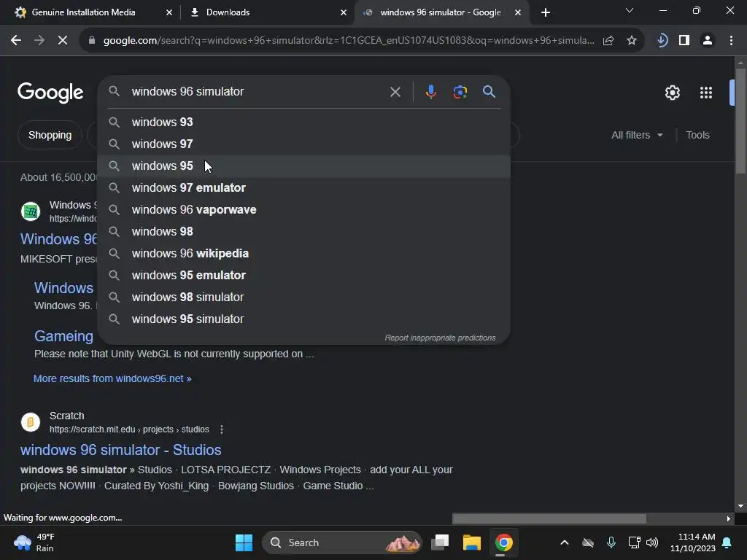Image resolution: width=747 pixels, height=560 pixels.
Task: Click the horizontal scrollbar thumb
Action: 549,518
